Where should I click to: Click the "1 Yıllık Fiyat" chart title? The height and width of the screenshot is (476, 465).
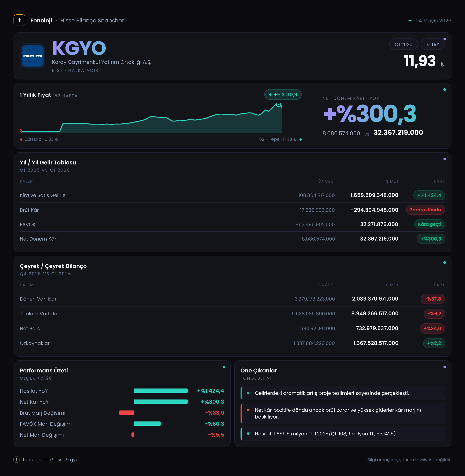click(36, 95)
